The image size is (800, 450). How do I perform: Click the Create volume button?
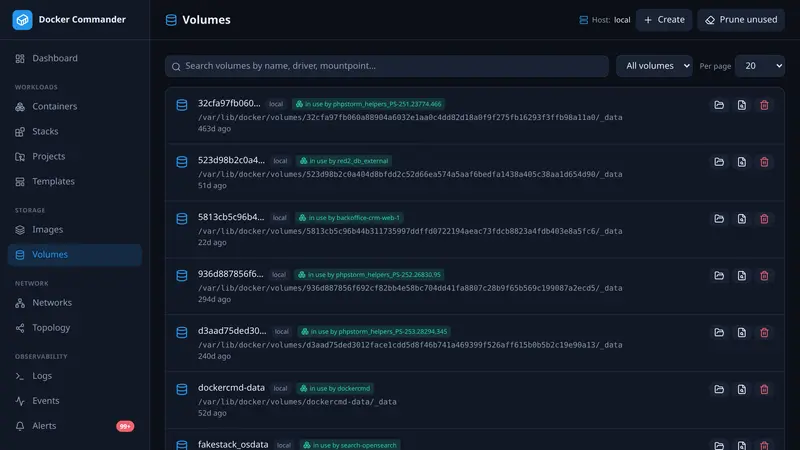[x=664, y=20]
